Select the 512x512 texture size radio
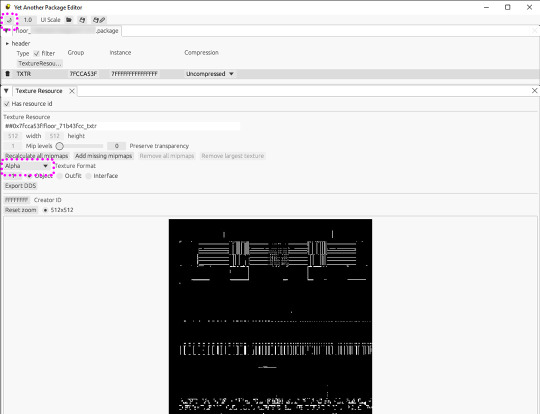Image resolution: width=540 pixels, height=414 pixels. (x=45, y=210)
